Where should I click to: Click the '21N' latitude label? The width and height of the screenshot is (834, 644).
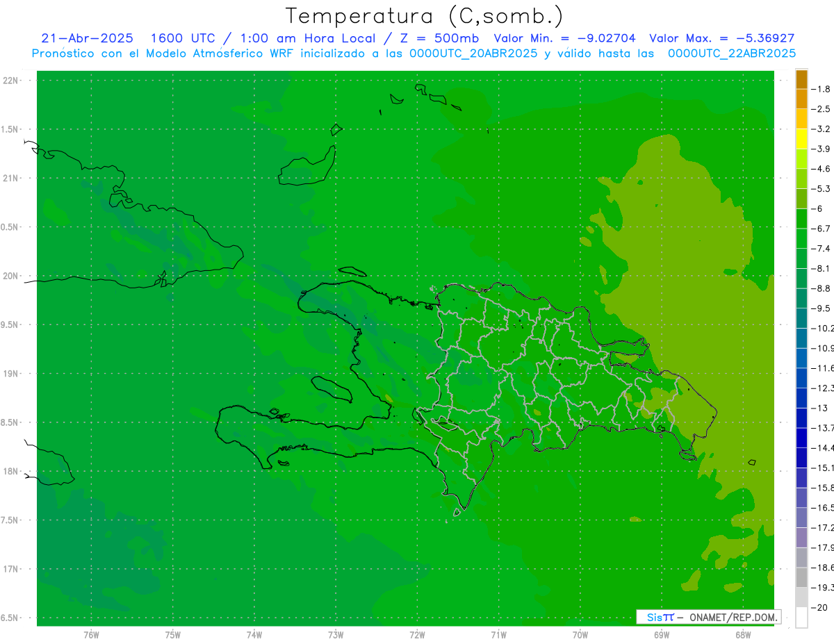tap(10, 179)
